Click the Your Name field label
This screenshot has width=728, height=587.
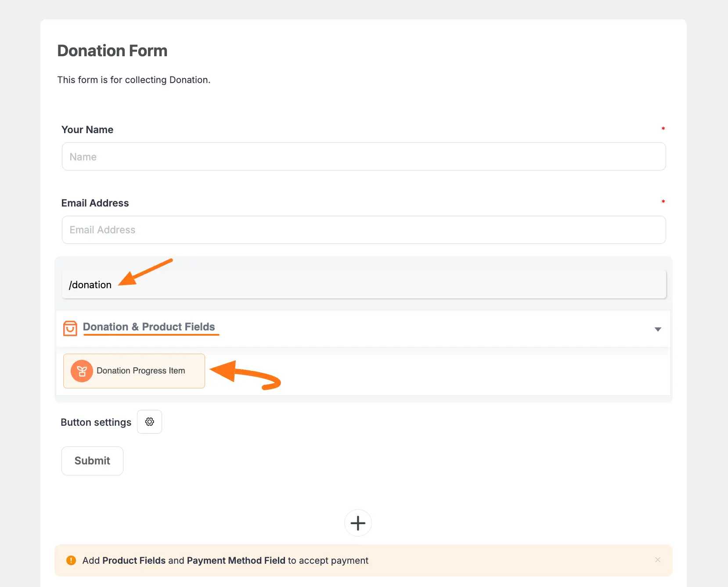[87, 130]
